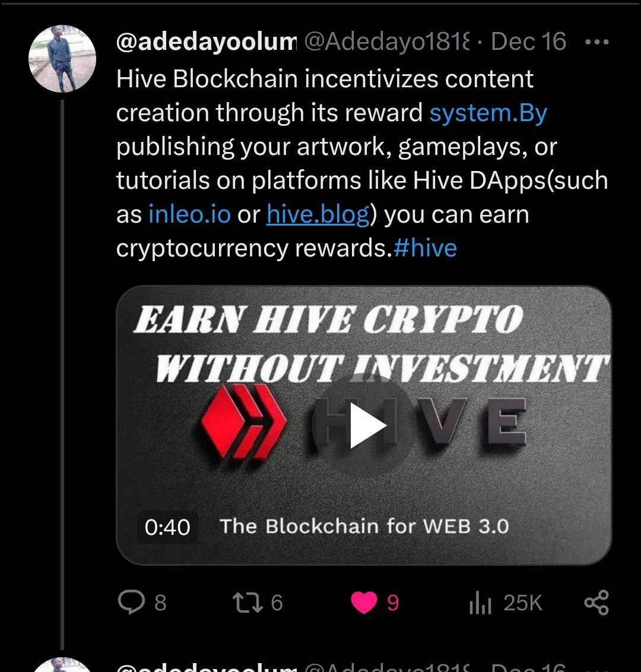Open the #hive hashtag
Image resolution: width=641 pixels, height=672 pixels.
pos(424,248)
